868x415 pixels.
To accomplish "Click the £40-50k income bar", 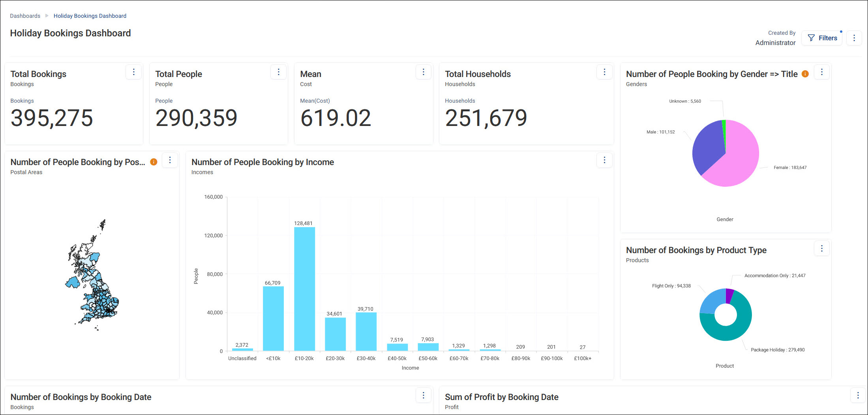I will [397, 347].
